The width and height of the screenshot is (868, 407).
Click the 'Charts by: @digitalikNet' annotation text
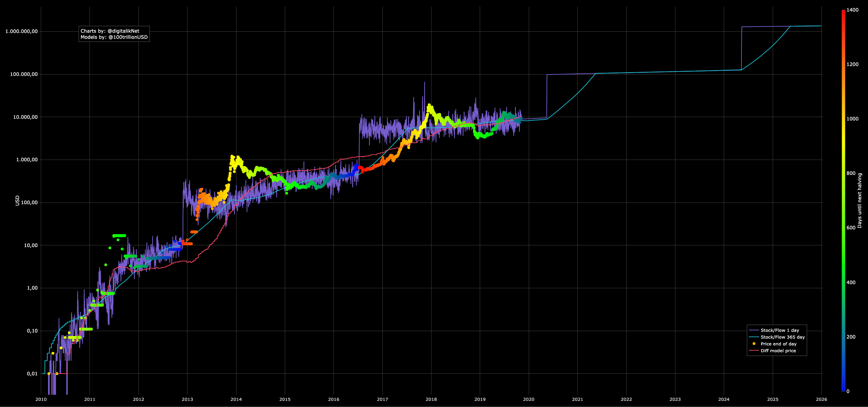(110, 31)
